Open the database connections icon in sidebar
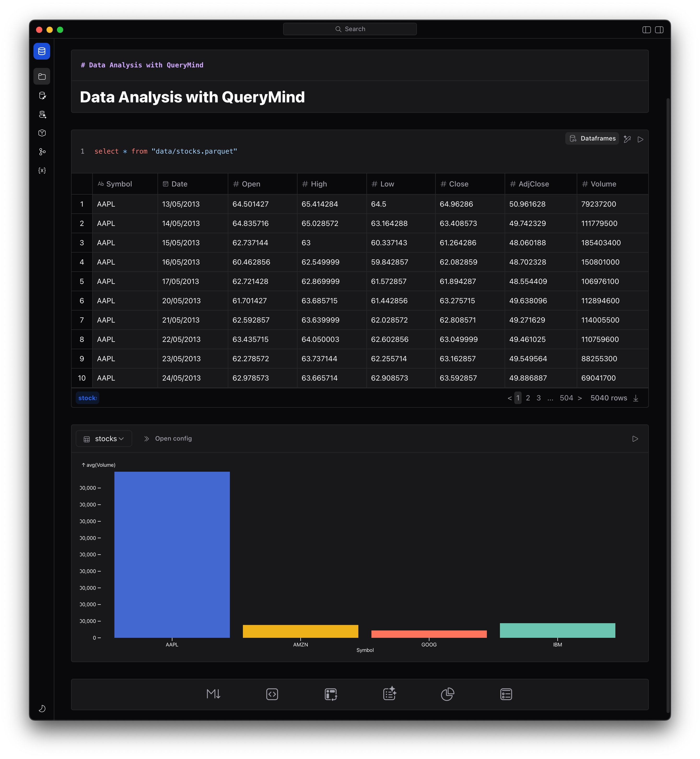 pyautogui.click(x=42, y=95)
